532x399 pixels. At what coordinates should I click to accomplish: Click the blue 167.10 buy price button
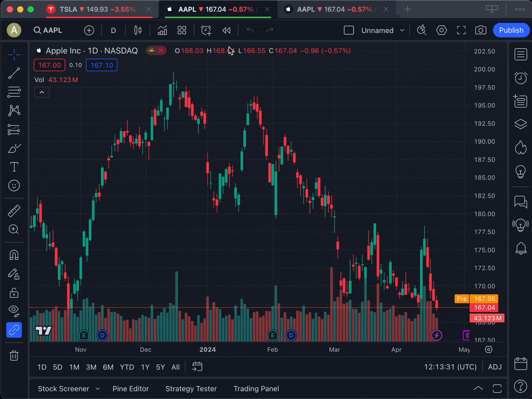[x=102, y=65]
